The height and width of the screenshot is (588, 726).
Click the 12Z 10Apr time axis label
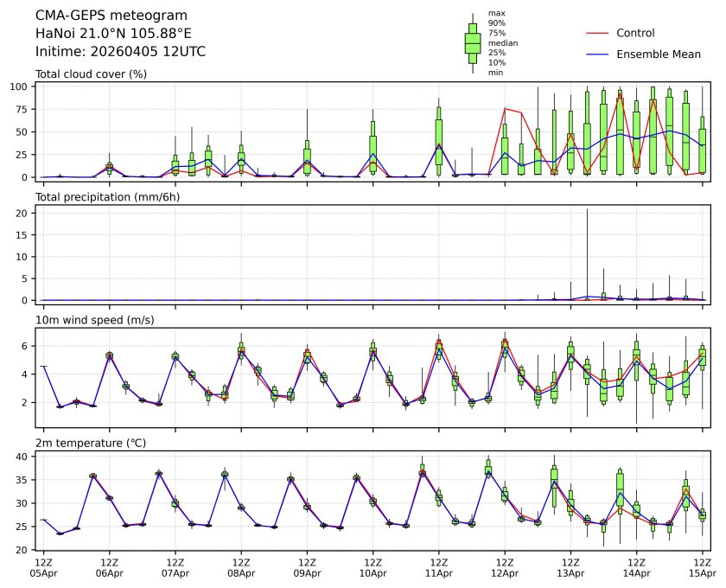pos(373,567)
